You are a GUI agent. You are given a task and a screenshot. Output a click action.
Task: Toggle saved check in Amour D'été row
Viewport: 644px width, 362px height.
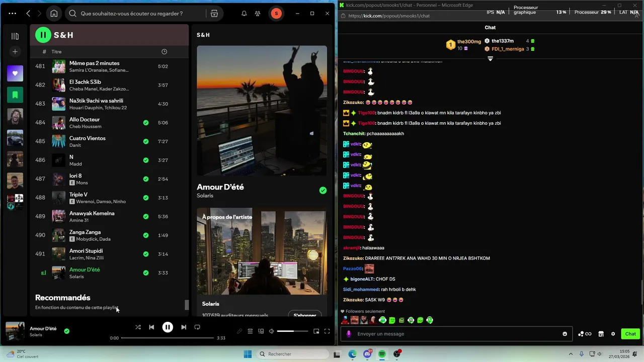click(146, 273)
